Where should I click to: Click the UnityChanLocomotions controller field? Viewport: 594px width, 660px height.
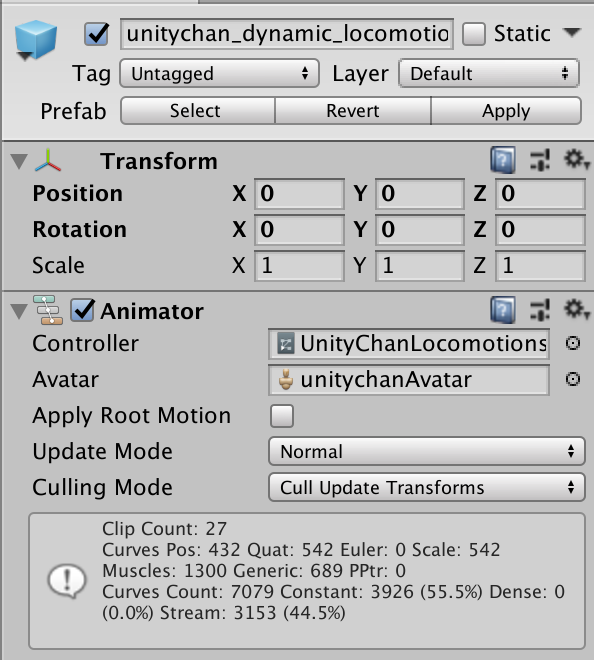(409, 343)
